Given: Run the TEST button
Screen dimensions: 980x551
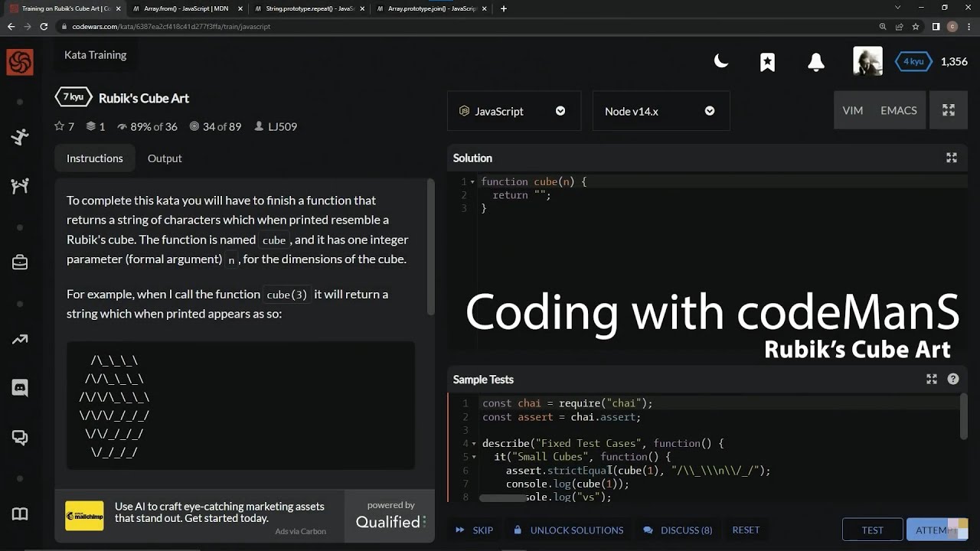Looking at the screenshot, I should tap(872, 530).
